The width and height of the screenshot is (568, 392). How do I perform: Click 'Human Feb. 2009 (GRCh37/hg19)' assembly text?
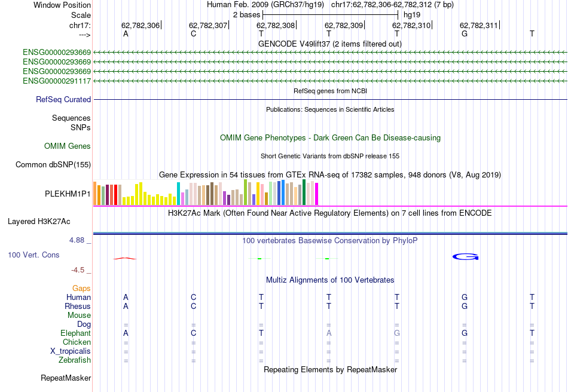265,5
